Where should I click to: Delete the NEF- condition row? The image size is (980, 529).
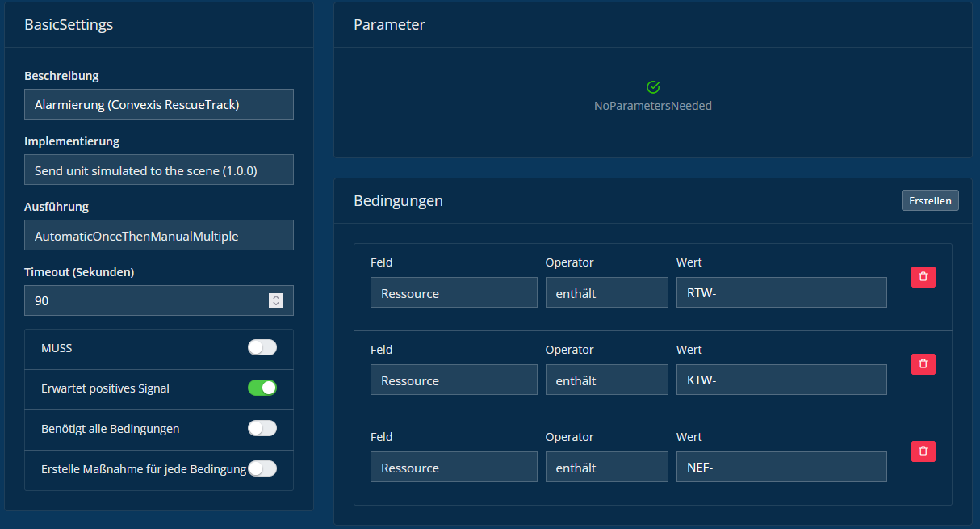tap(923, 451)
